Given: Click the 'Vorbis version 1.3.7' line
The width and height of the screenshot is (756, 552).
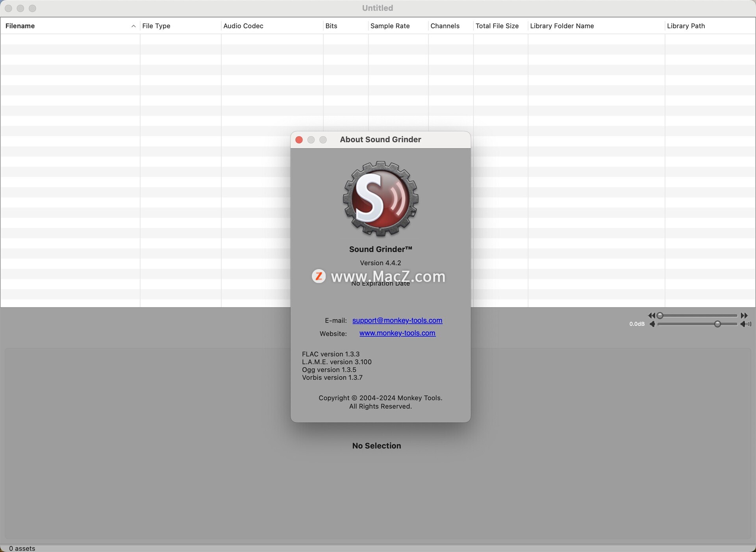Looking at the screenshot, I should coord(332,378).
